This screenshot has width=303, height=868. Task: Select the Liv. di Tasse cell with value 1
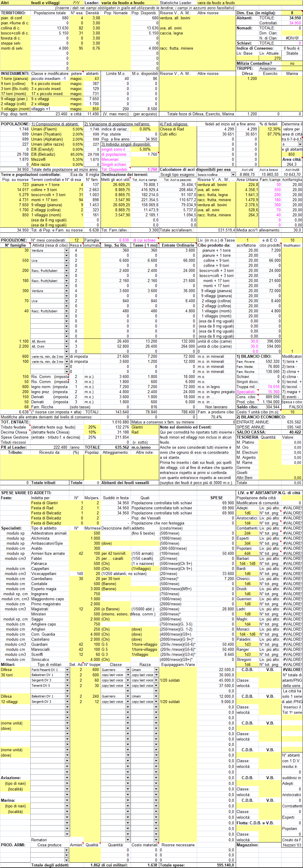[x=247, y=240]
